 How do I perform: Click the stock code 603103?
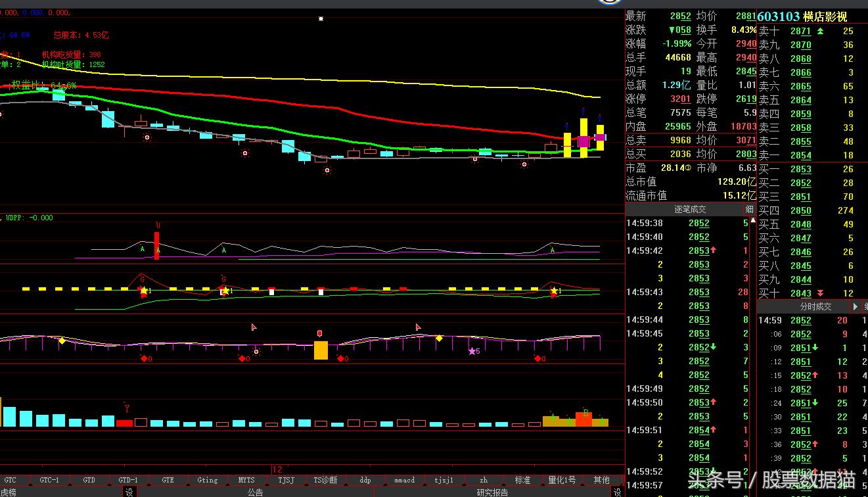click(x=779, y=16)
